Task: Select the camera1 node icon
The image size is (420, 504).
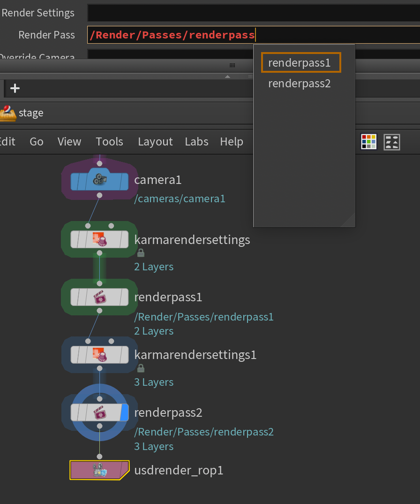Action: pos(99,179)
